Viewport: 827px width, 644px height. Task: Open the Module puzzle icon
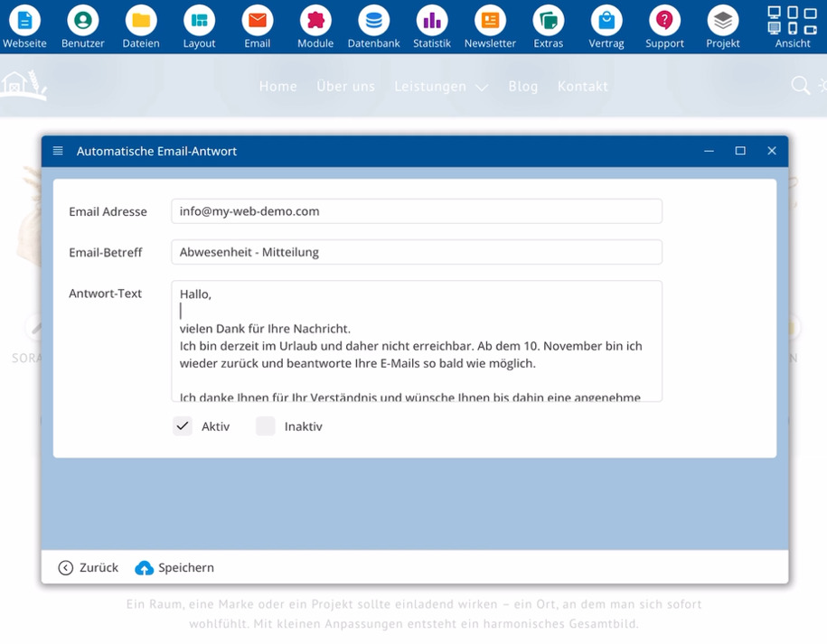coord(315,20)
